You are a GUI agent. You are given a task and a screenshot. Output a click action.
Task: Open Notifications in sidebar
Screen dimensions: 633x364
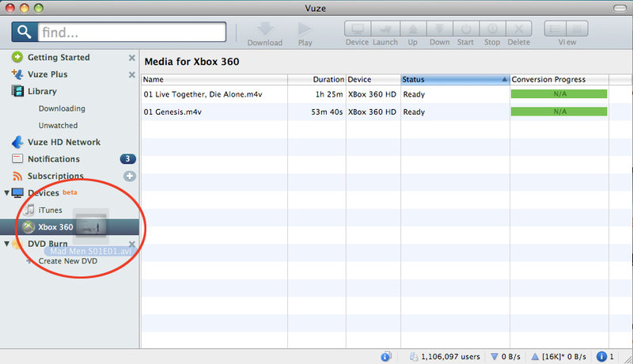(x=54, y=159)
